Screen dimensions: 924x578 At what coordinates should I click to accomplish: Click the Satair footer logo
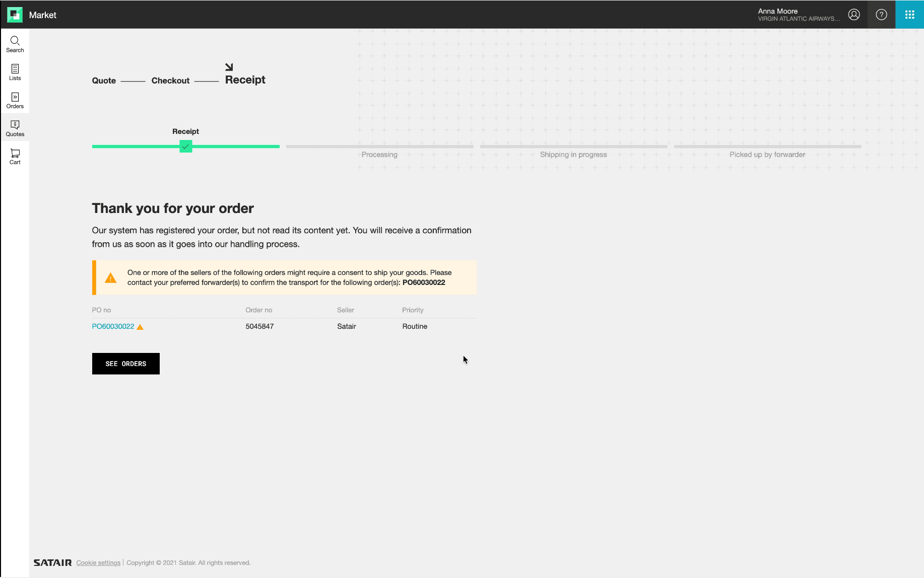pos(53,563)
